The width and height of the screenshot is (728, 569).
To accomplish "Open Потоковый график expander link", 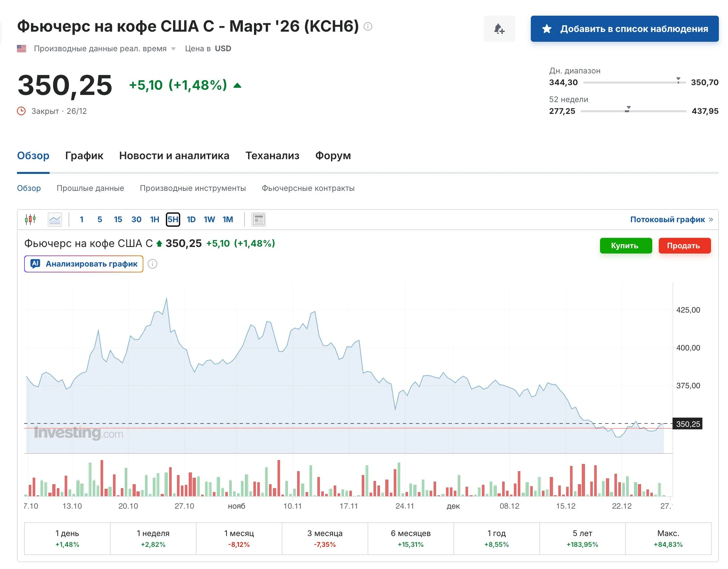I will 671,219.
